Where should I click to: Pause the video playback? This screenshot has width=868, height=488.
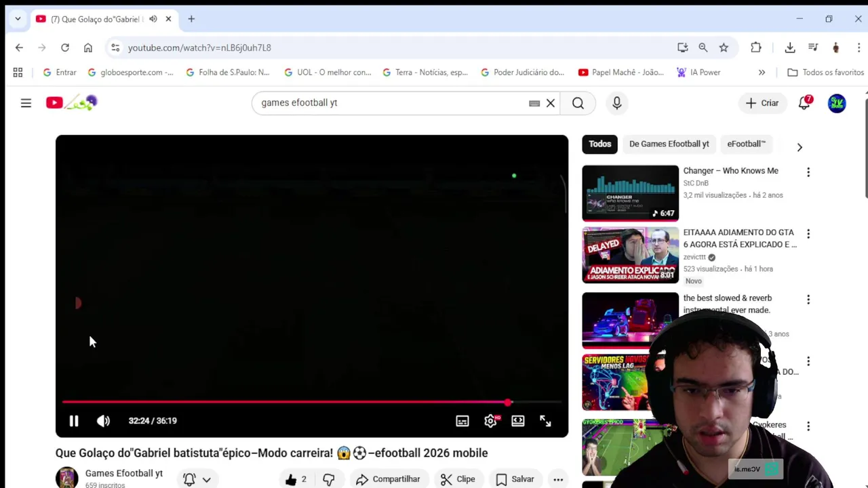point(74,421)
